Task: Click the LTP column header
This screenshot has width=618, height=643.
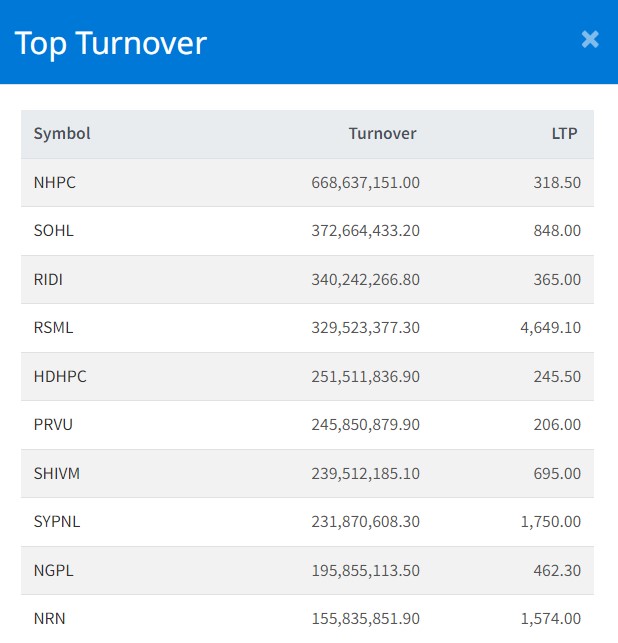Action: click(564, 134)
